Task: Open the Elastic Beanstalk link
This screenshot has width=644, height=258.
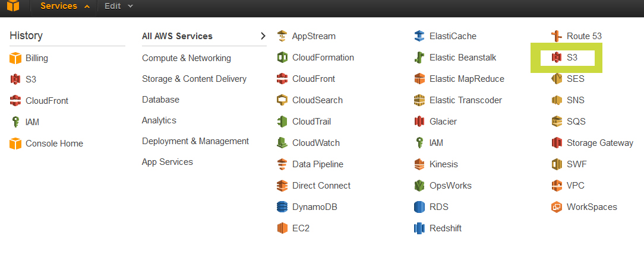Action: pos(463,58)
